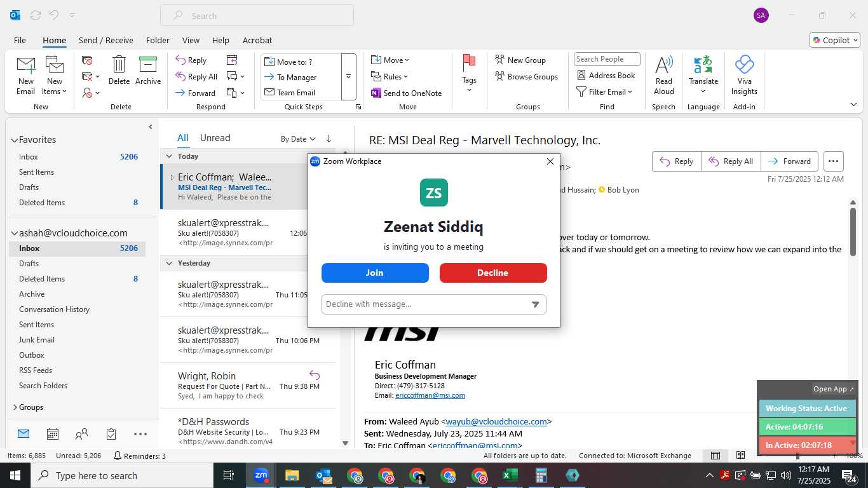Expand the Groups folder section
Viewport: 868px width, 488px height.
click(x=15, y=407)
